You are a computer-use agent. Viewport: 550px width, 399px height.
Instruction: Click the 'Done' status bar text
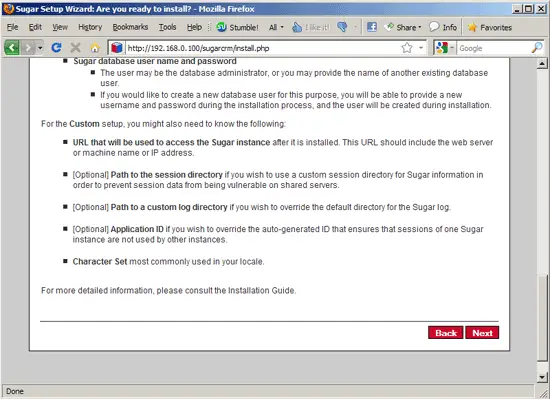click(15, 391)
